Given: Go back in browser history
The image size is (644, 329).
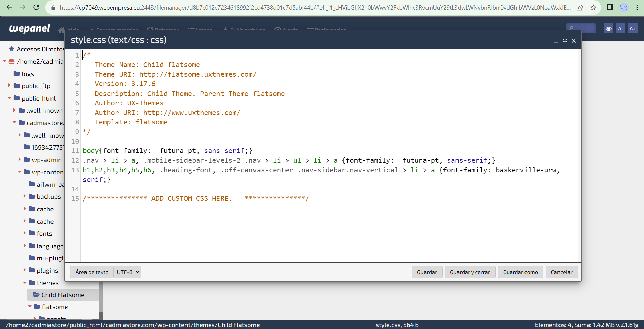Looking at the screenshot, I should click(9, 7).
